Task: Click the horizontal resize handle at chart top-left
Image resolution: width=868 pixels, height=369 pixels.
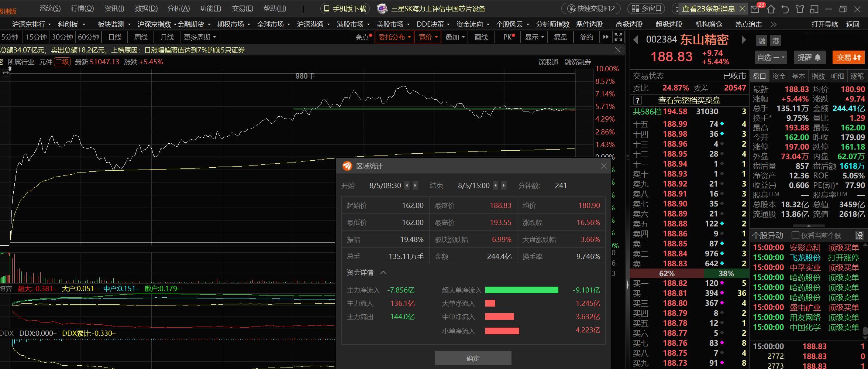Action: (6, 73)
